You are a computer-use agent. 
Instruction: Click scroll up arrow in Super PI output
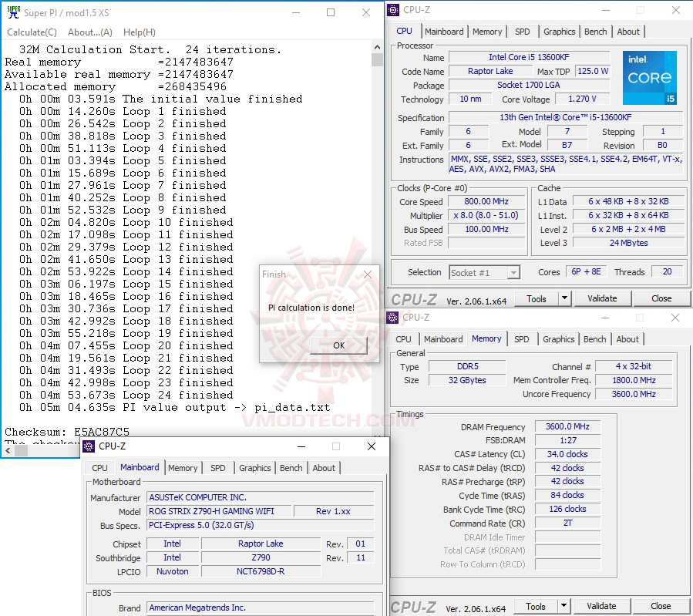click(377, 47)
